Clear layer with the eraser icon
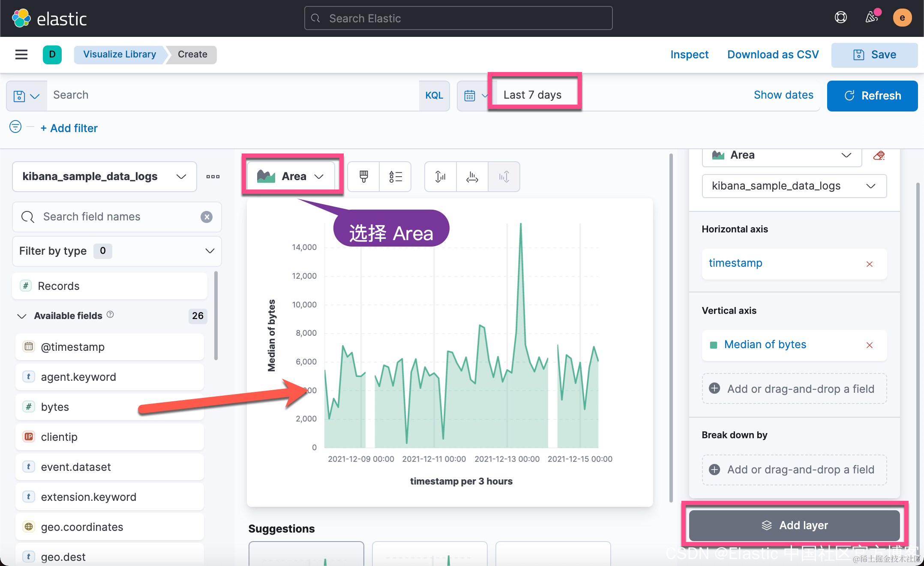924x566 pixels. pyautogui.click(x=879, y=155)
